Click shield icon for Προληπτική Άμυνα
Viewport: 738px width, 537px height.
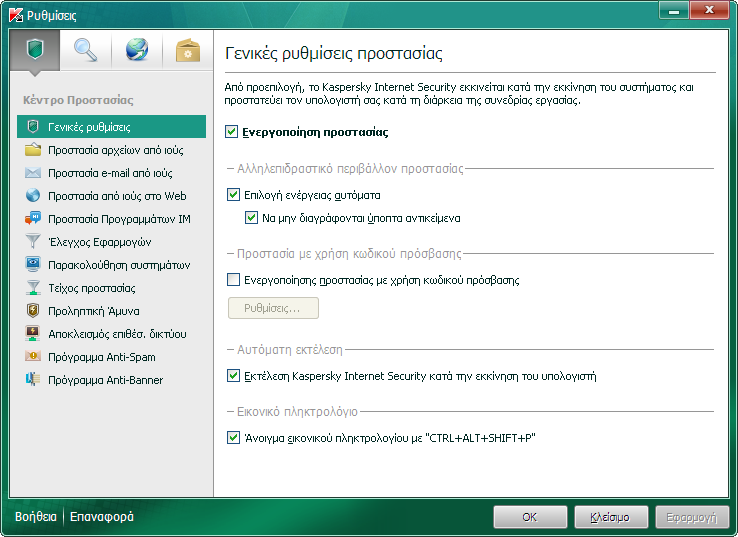click(33, 311)
